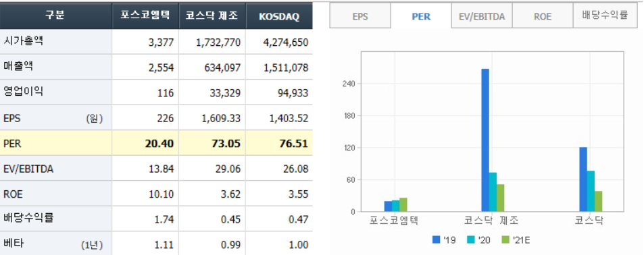Click the 3.55 ROE value
The image size is (644, 255).
pyautogui.click(x=298, y=194)
